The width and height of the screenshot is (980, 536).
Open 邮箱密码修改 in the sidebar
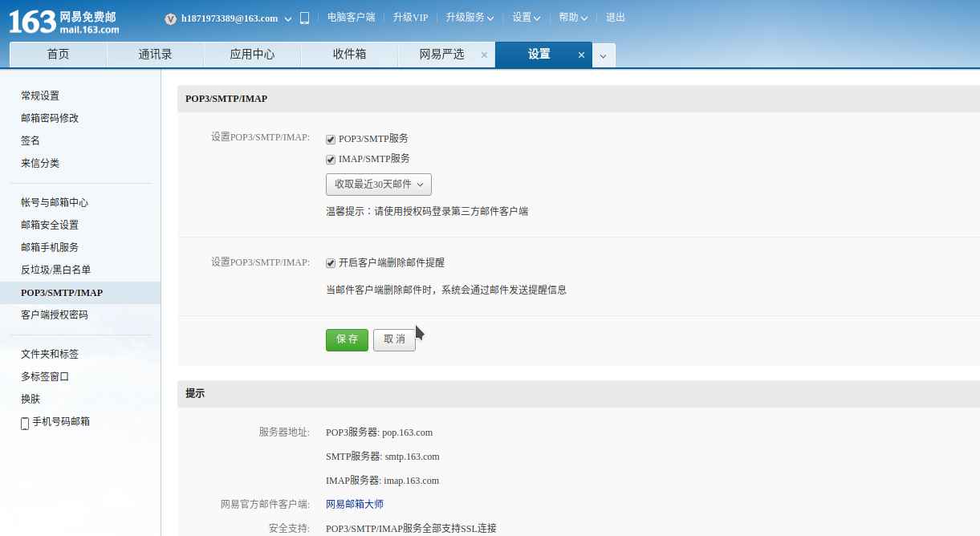[50, 118]
